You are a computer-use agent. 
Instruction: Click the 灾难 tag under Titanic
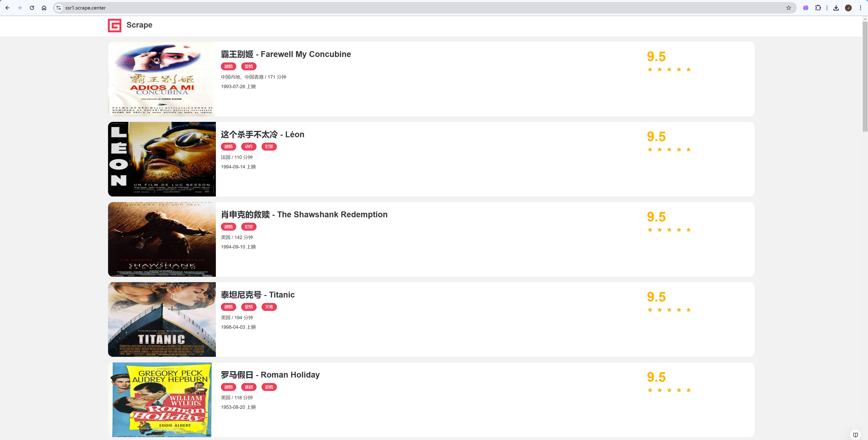(x=269, y=307)
